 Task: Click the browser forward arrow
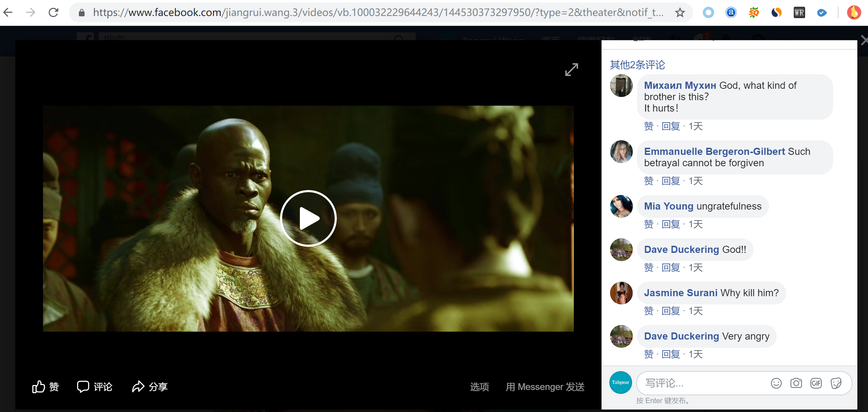click(x=31, y=13)
